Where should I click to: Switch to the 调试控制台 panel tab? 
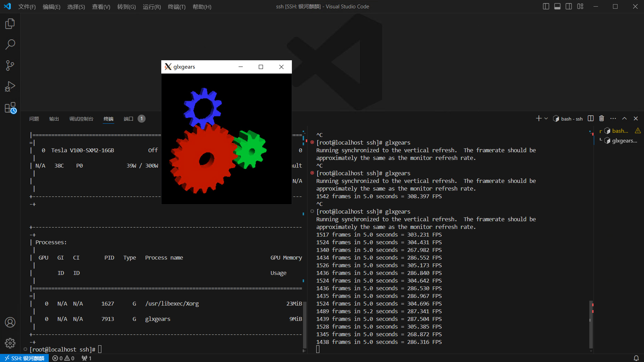pos(81,119)
